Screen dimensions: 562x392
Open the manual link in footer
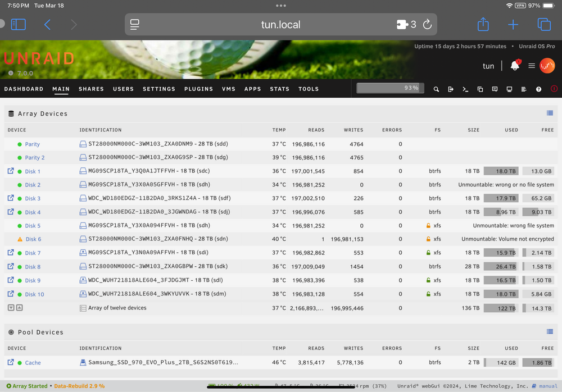click(x=548, y=386)
